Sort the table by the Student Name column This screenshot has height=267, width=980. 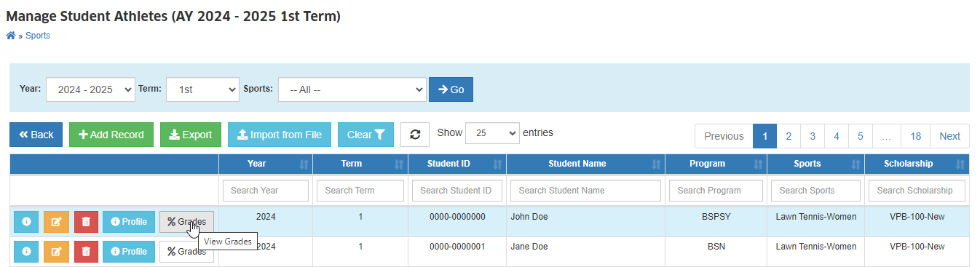click(x=585, y=164)
